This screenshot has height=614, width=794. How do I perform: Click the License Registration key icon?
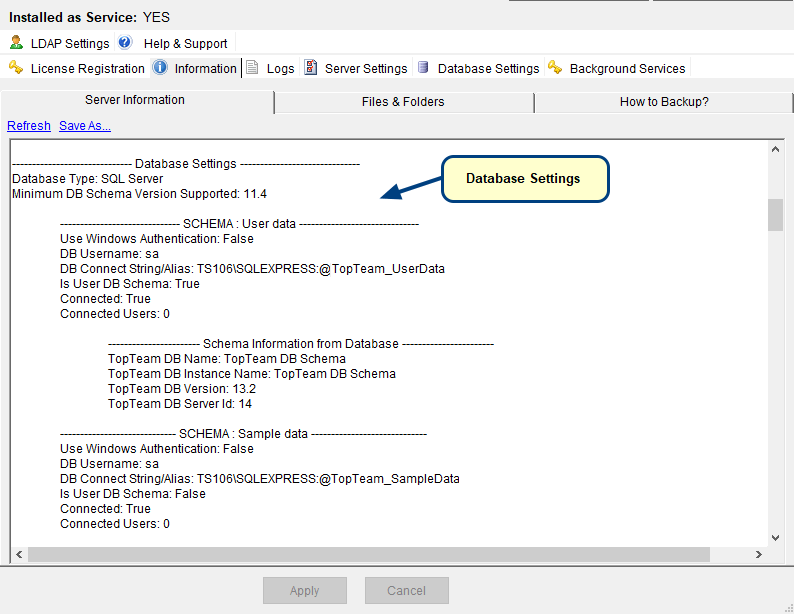pos(16,67)
